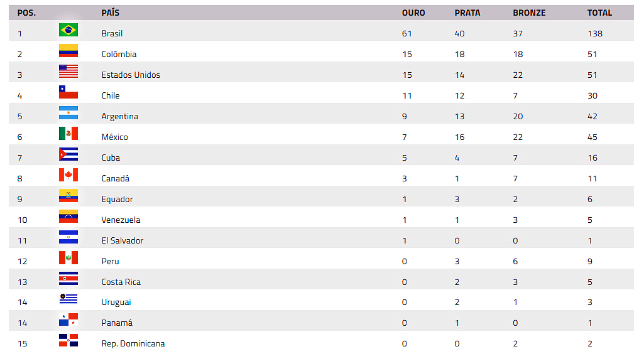Click the United States flag icon

pos(68,72)
